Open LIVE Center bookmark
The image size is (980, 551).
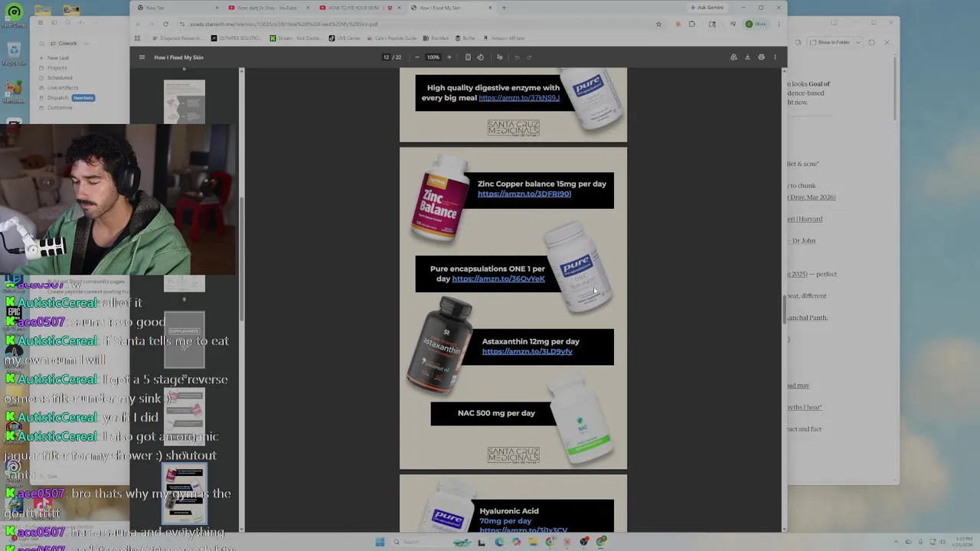click(x=345, y=38)
